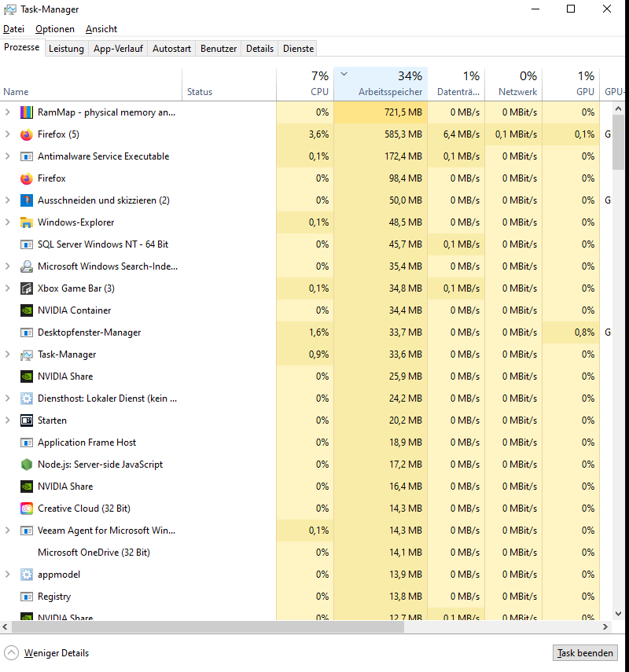
Task: Expand the Task-Manager process row
Action: pyautogui.click(x=7, y=354)
